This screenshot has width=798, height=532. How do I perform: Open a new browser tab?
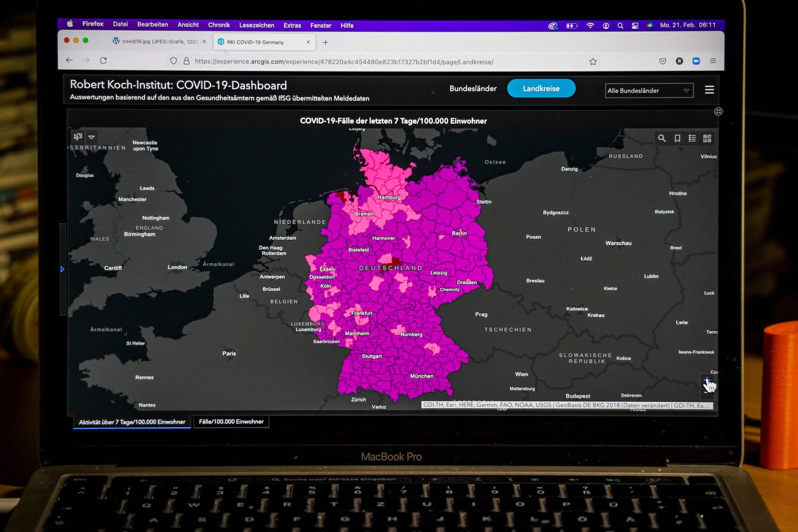326,42
